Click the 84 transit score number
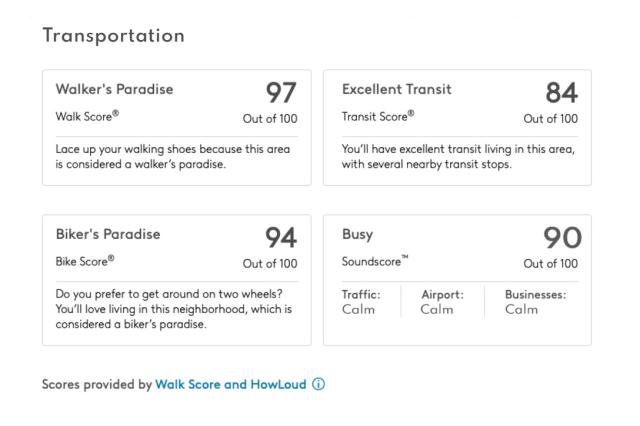Screen dimensions: 640x426 pyautogui.click(x=561, y=94)
